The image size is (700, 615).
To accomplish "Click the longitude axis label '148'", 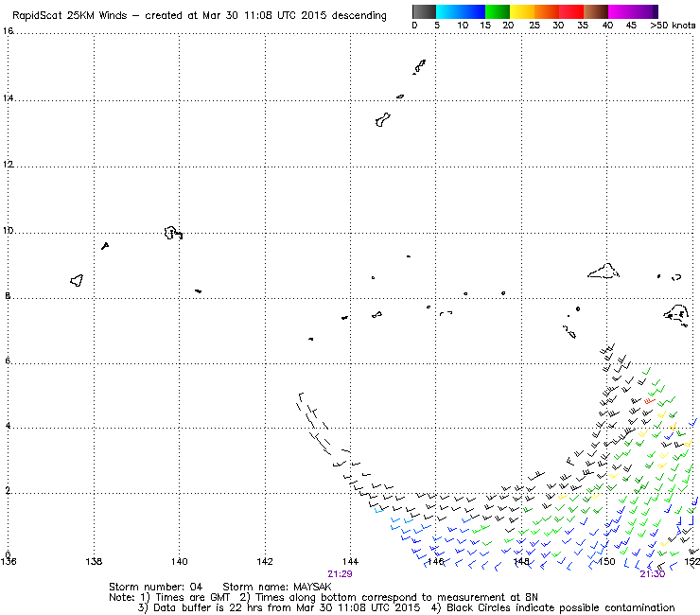I will pos(521,561).
